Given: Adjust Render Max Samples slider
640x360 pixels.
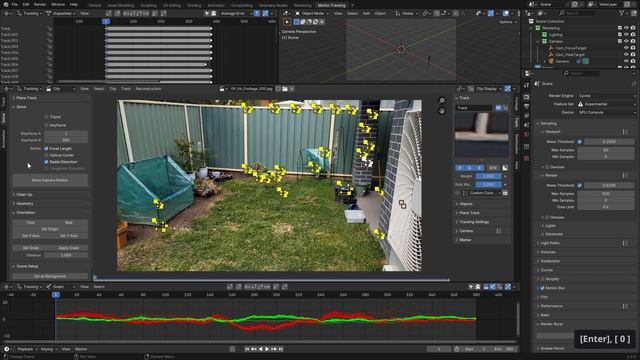Looking at the screenshot, I should (x=606, y=193).
